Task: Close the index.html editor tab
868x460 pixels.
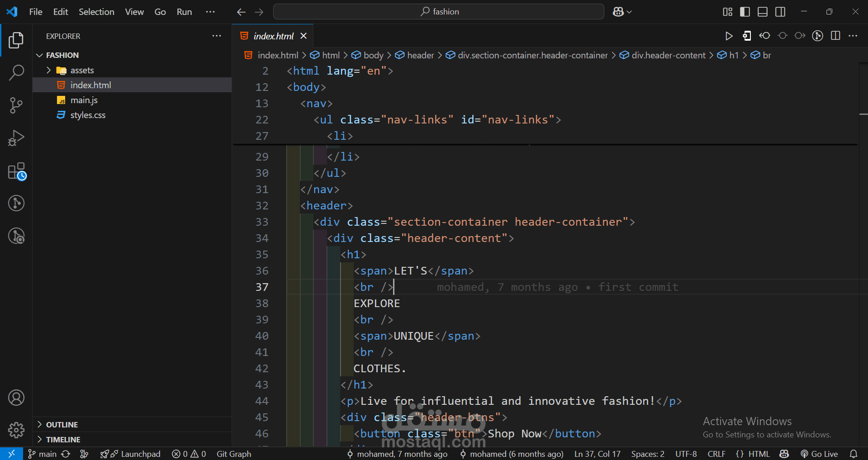Action: [304, 36]
